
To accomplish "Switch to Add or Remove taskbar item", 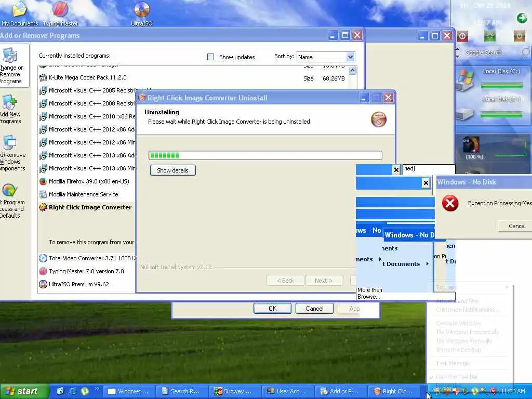I will click(x=340, y=391).
